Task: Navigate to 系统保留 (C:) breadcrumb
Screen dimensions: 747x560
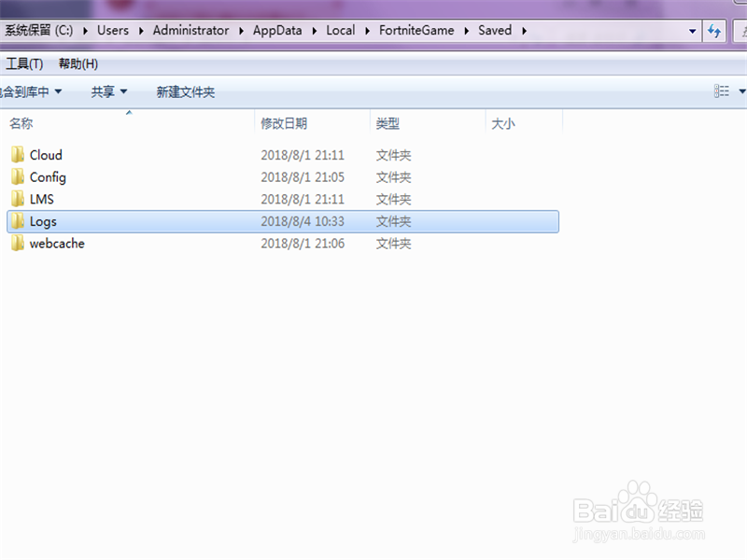Action: click(39, 31)
